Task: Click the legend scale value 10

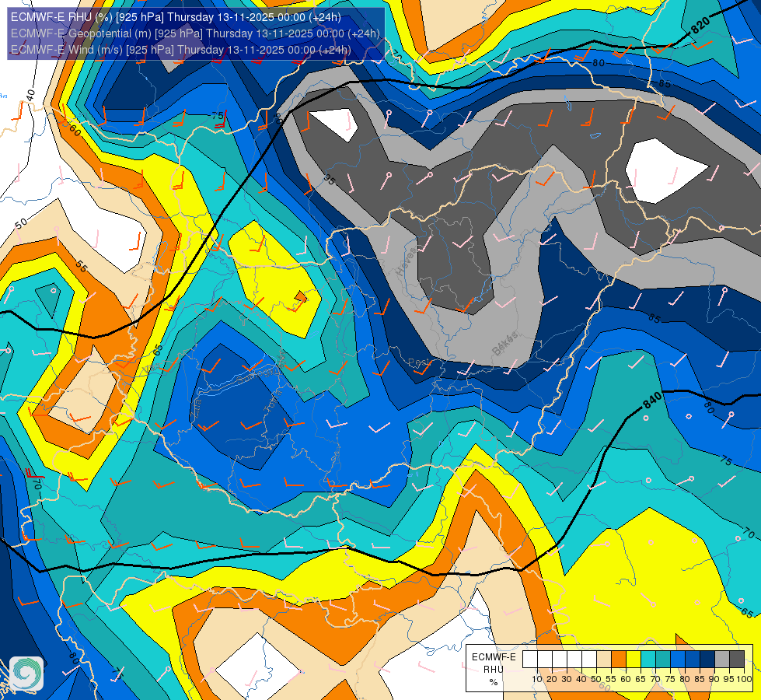Action: tap(537, 679)
